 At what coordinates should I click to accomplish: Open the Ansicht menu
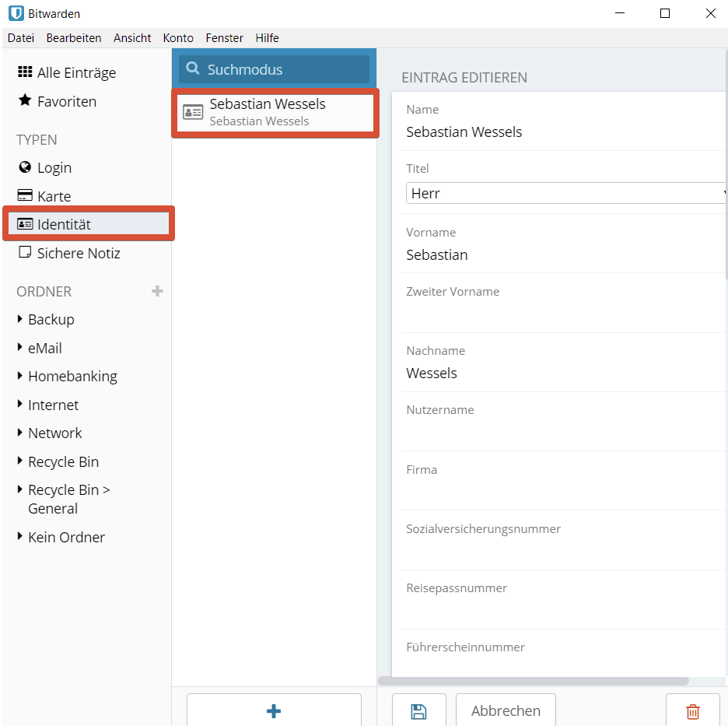click(132, 38)
